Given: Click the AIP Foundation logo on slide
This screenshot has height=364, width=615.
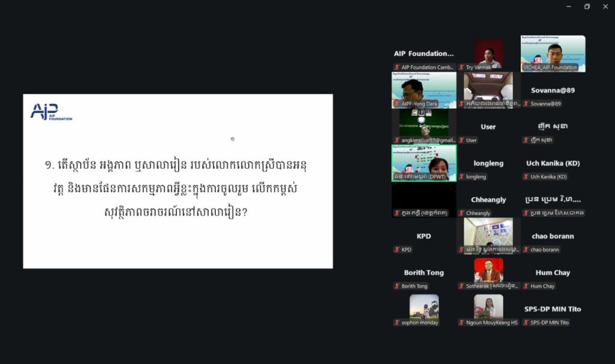Looking at the screenshot, I should pos(52,112).
